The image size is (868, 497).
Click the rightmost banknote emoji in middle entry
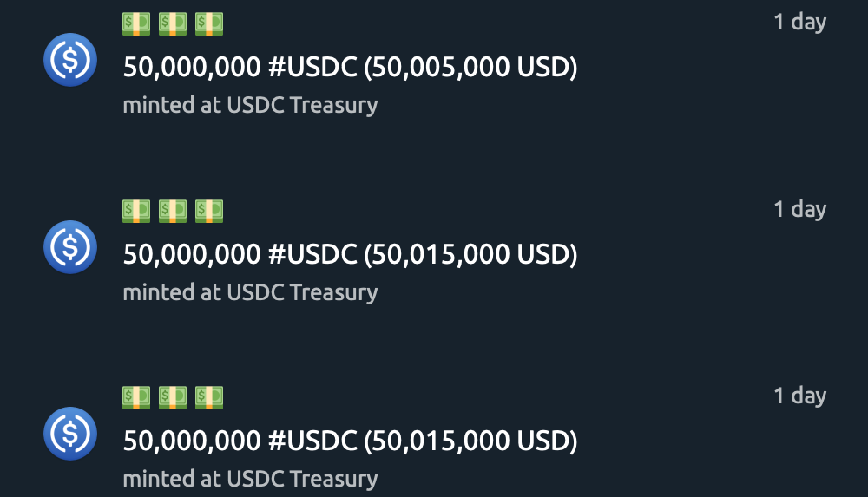(209, 211)
